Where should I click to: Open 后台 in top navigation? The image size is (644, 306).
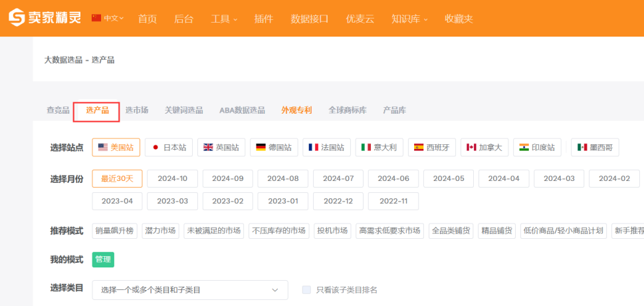pos(183,19)
